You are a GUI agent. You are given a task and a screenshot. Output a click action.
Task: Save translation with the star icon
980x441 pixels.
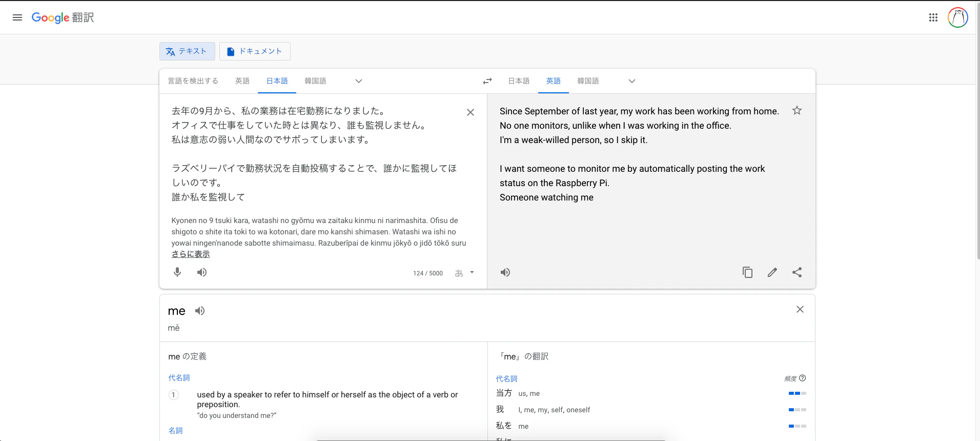click(797, 110)
